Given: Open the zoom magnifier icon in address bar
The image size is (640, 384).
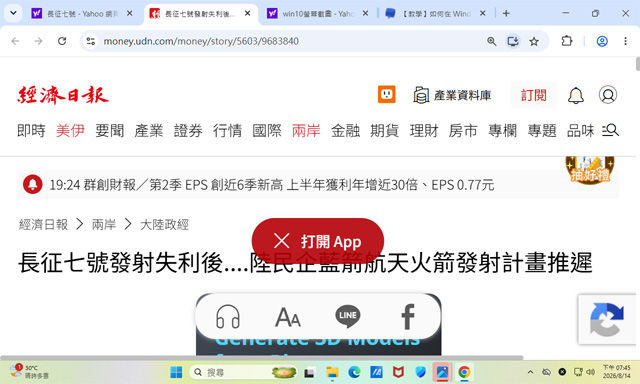Looking at the screenshot, I should [x=491, y=41].
